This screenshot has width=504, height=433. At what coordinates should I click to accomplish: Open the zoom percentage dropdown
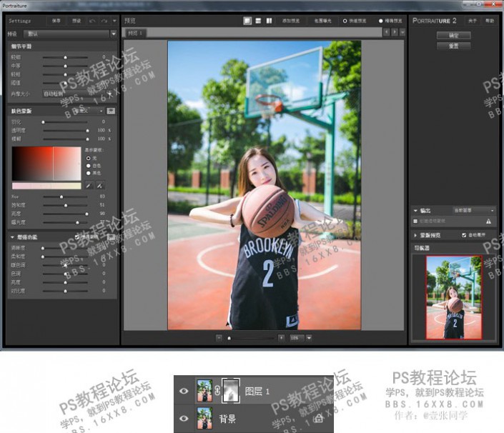point(308,337)
